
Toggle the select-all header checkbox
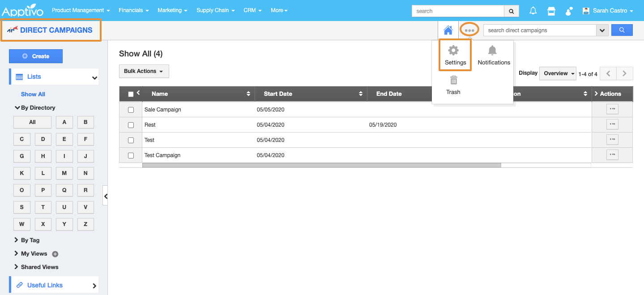[131, 94]
